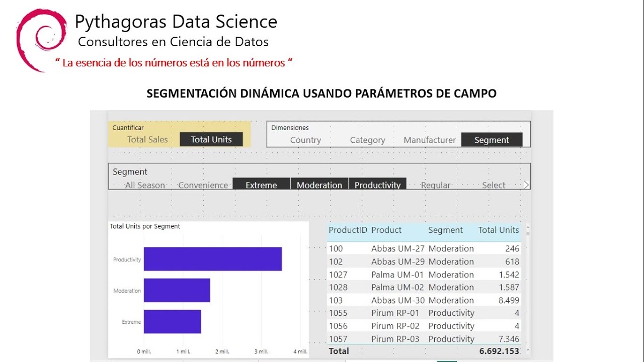This screenshot has width=644, height=362.
Task: Select the Total Sales slicer option
Action: [147, 140]
